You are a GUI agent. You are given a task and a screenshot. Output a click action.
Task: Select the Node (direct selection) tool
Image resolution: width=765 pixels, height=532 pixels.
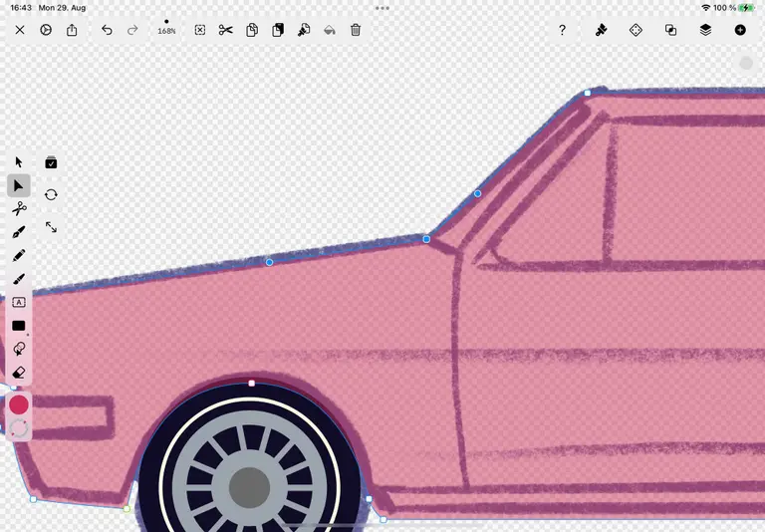tap(19, 186)
